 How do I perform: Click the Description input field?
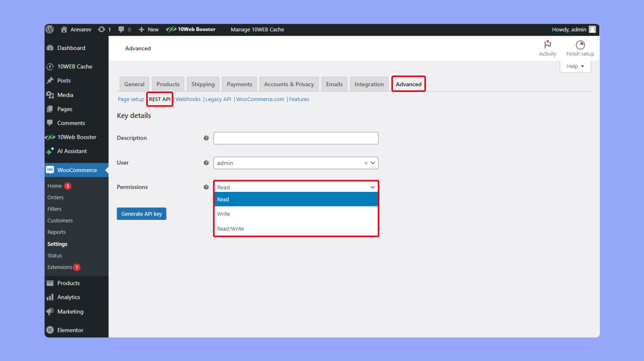[296, 138]
